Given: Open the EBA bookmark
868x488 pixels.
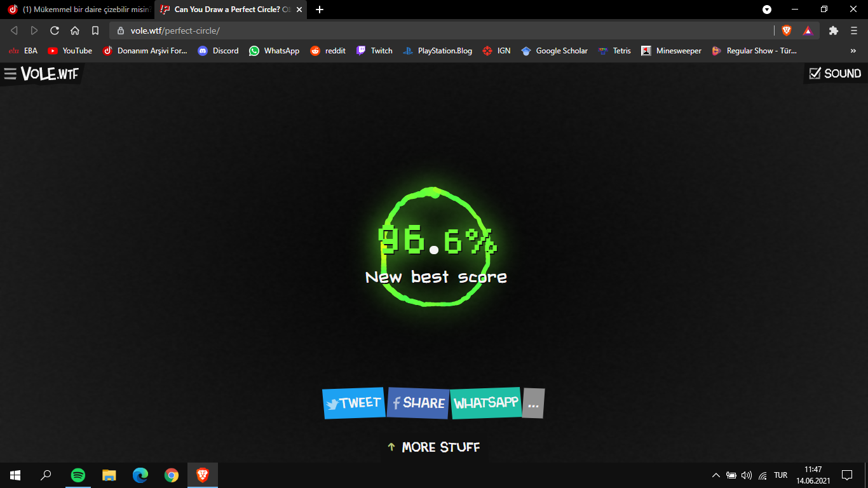Looking at the screenshot, I should [x=23, y=51].
